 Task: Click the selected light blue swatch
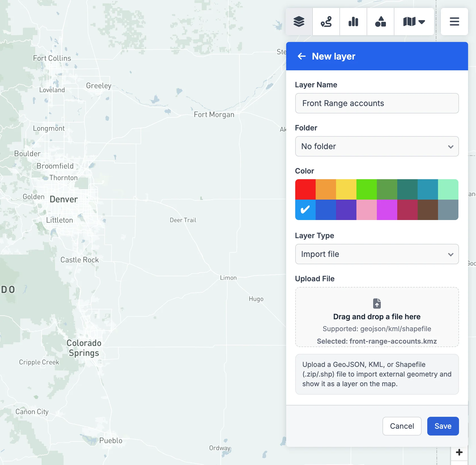[x=305, y=210]
